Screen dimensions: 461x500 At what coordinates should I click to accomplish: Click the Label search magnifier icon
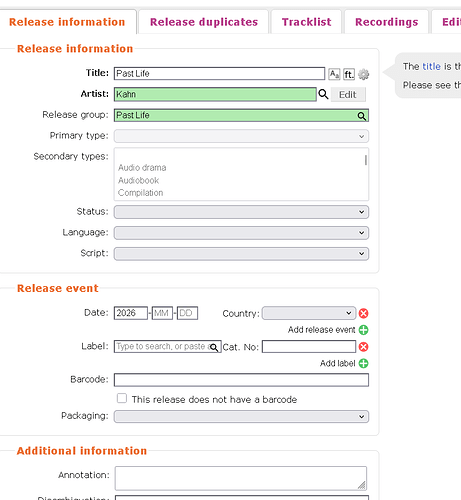pyautogui.click(x=214, y=347)
